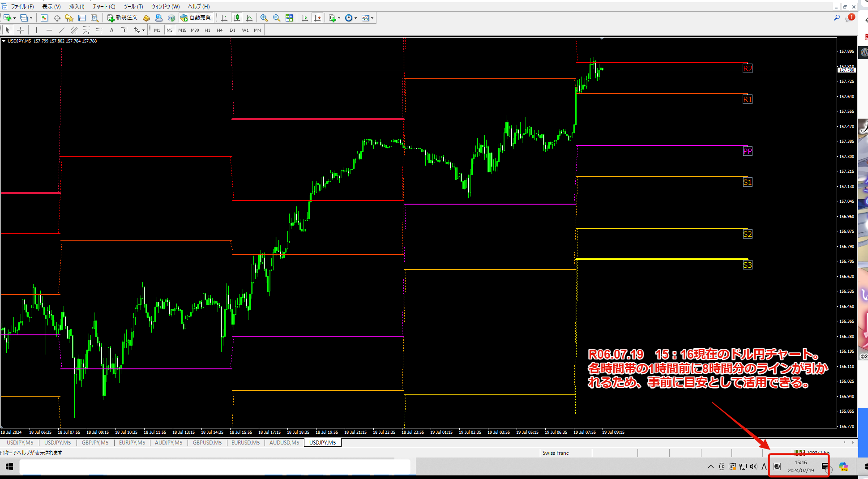Expand the templates dropdown arrow
Image resolution: width=868 pixels, height=479 pixels.
372,18
